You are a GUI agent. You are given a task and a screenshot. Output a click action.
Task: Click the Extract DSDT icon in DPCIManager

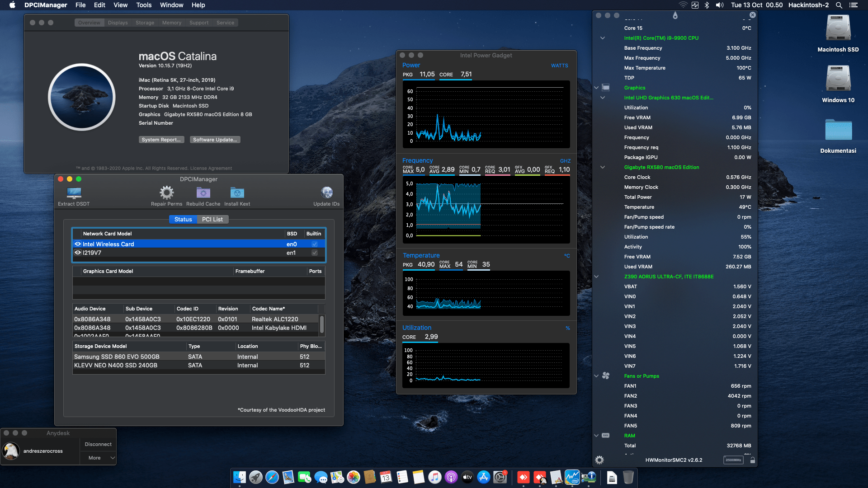(73, 194)
